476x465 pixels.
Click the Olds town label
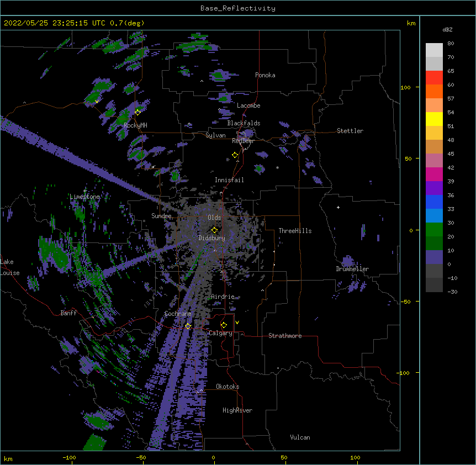point(214,218)
